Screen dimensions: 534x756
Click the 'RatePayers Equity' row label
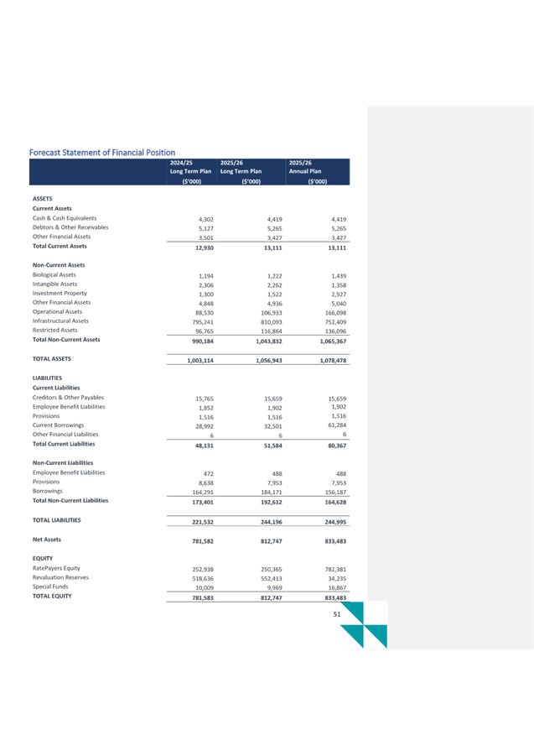56,568
